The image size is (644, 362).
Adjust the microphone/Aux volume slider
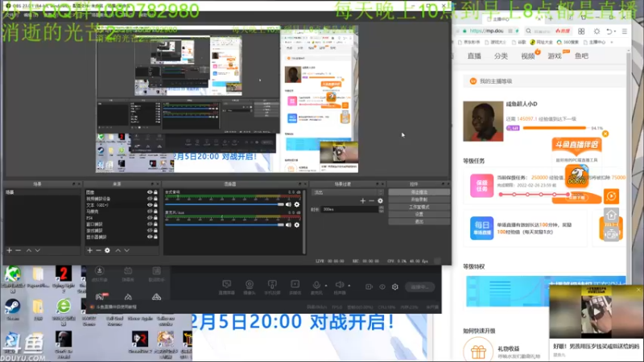[225, 224]
